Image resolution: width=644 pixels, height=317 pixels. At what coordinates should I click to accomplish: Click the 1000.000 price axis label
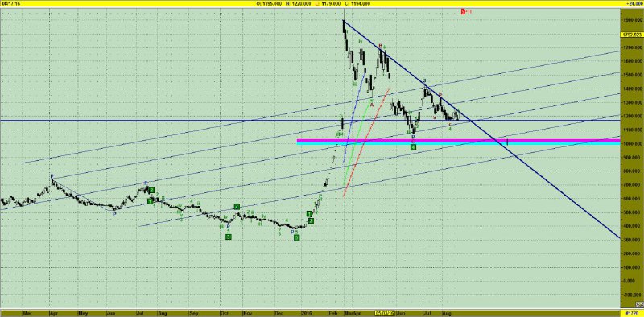[x=632, y=144]
